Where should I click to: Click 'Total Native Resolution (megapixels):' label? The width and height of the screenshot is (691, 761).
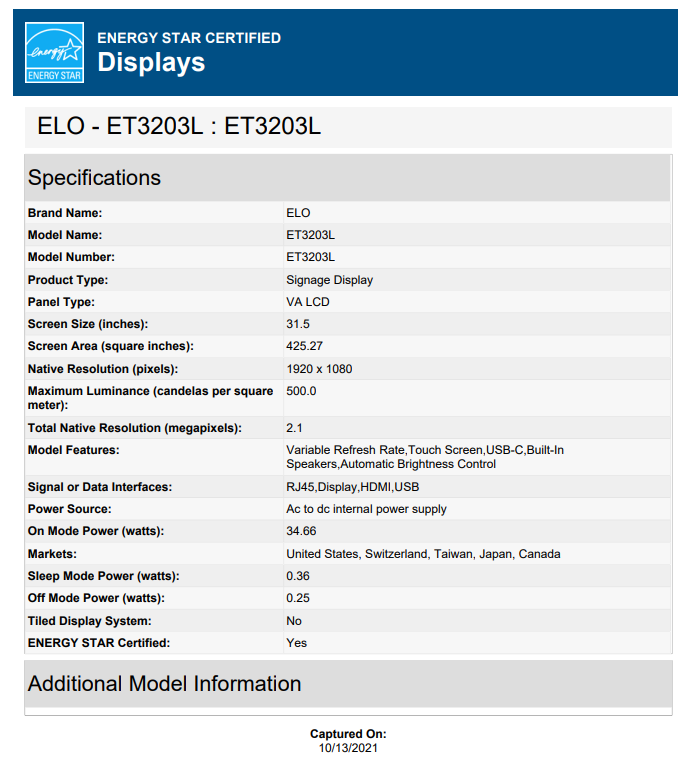[x=134, y=428]
